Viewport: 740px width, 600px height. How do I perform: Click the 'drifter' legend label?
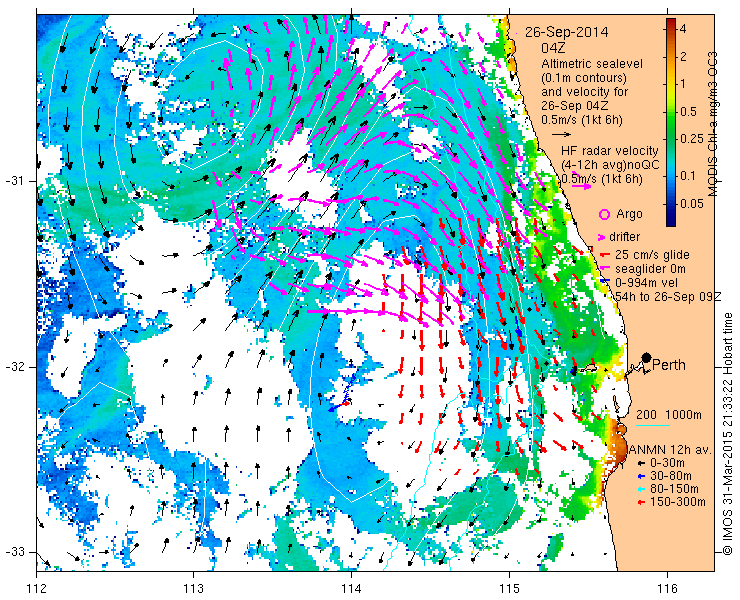(x=624, y=237)
